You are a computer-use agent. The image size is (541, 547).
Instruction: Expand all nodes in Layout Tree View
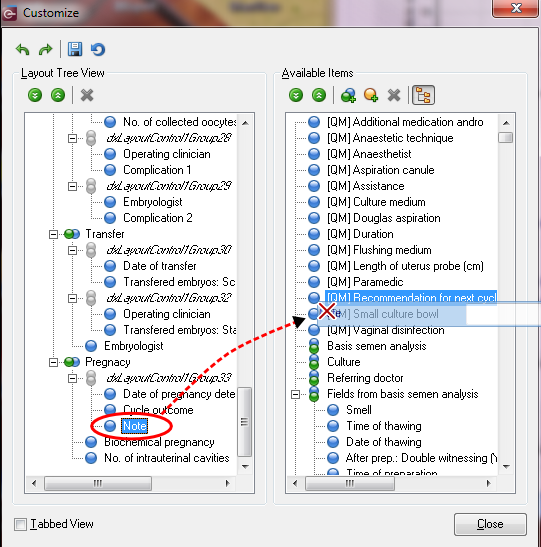pos(35,95)
